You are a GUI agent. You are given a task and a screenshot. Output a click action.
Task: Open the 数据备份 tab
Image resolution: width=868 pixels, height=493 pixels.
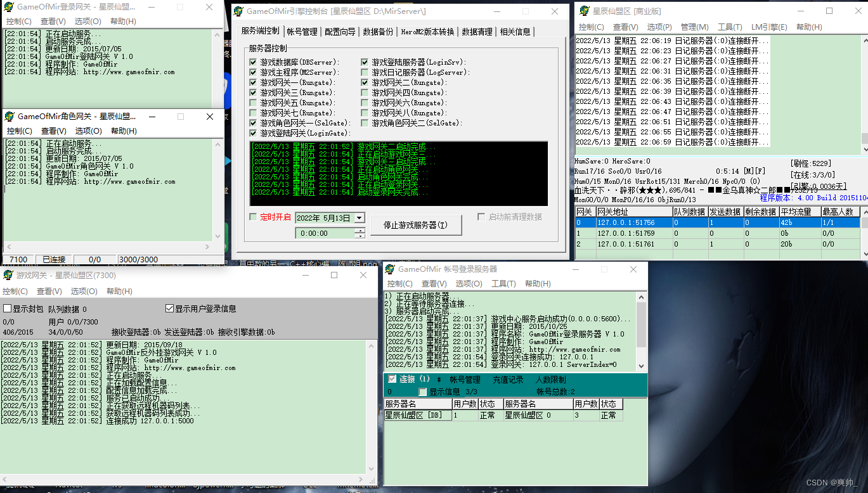378,32
